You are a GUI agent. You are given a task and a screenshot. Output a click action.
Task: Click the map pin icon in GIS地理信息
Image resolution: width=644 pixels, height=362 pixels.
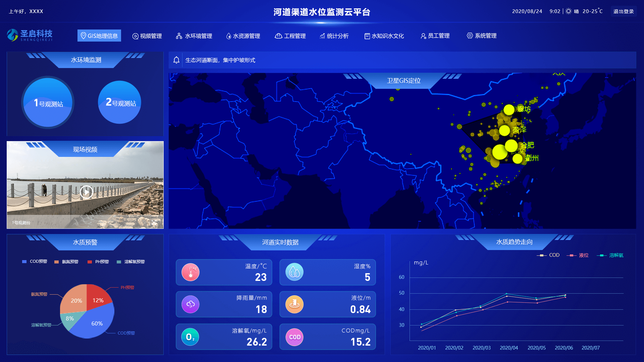tap(84, 36)
